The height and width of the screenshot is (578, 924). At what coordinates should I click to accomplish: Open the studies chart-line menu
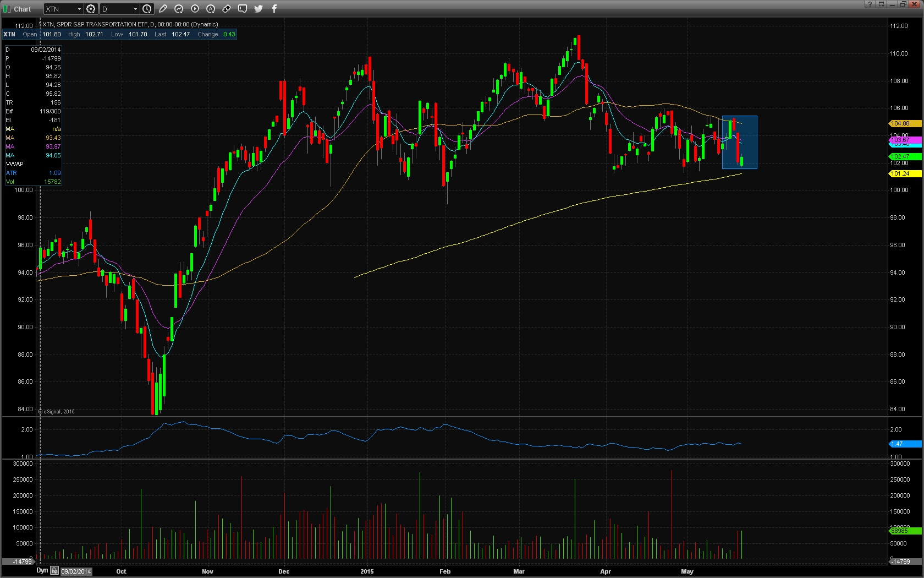coord(179,9)
